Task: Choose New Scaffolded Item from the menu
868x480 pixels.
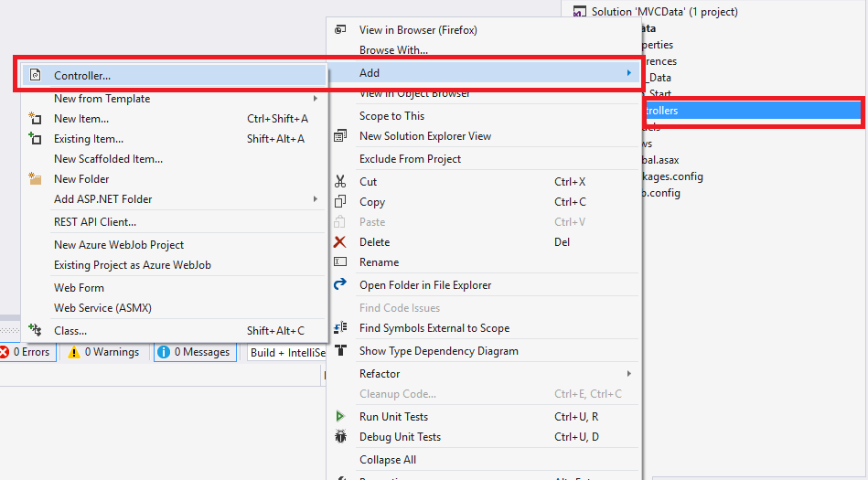Action: click(108, 159)
